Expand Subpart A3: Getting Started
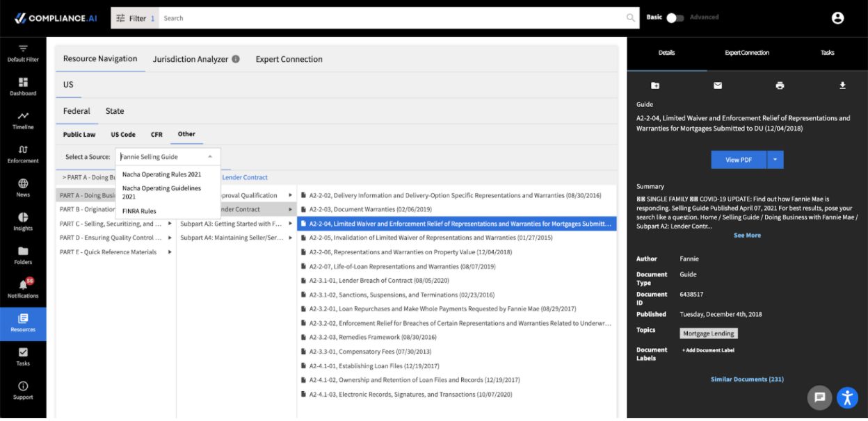The width and height of the screenshot is (868, 421). [x=236, y=224]
